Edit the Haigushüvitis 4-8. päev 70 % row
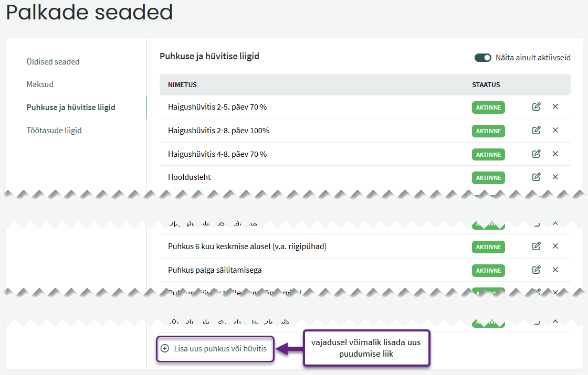The width and height of the screenshot is (588, 375). pos(536,154)
